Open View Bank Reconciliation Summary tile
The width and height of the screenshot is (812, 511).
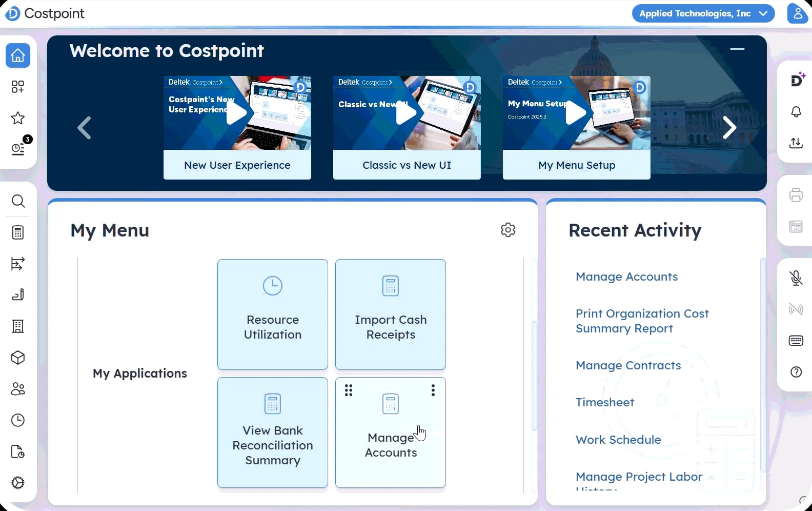click(x=273, y=433)
